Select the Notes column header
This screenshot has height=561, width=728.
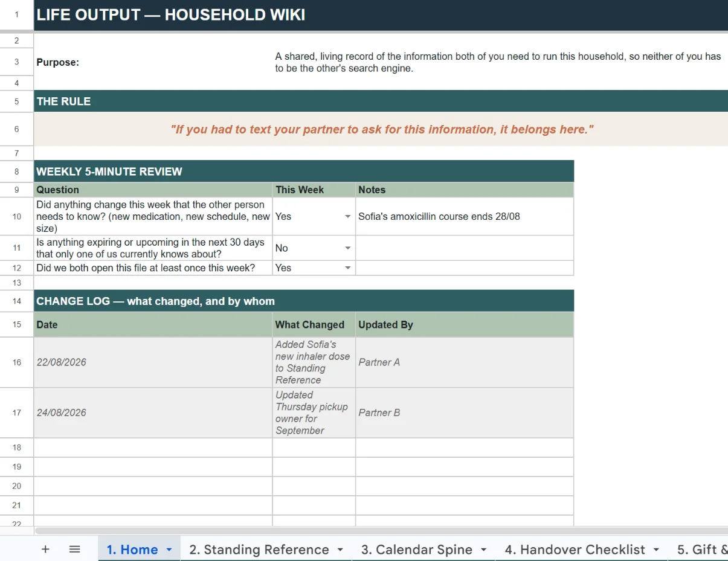(x=465, y=190)
